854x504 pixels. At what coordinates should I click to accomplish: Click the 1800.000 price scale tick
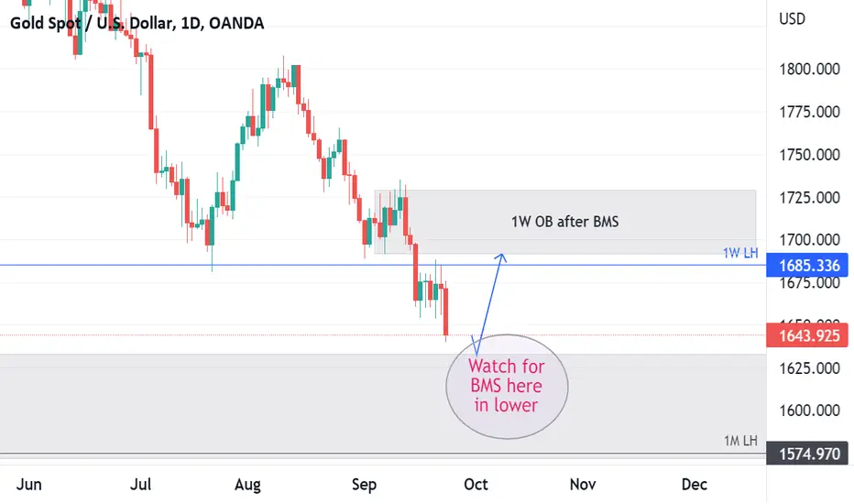(809, 70)
